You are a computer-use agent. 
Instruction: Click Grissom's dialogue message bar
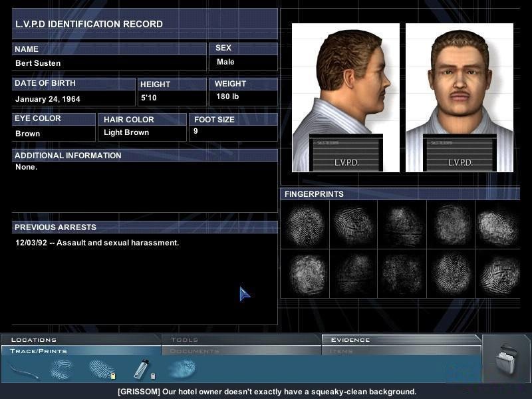266,392
